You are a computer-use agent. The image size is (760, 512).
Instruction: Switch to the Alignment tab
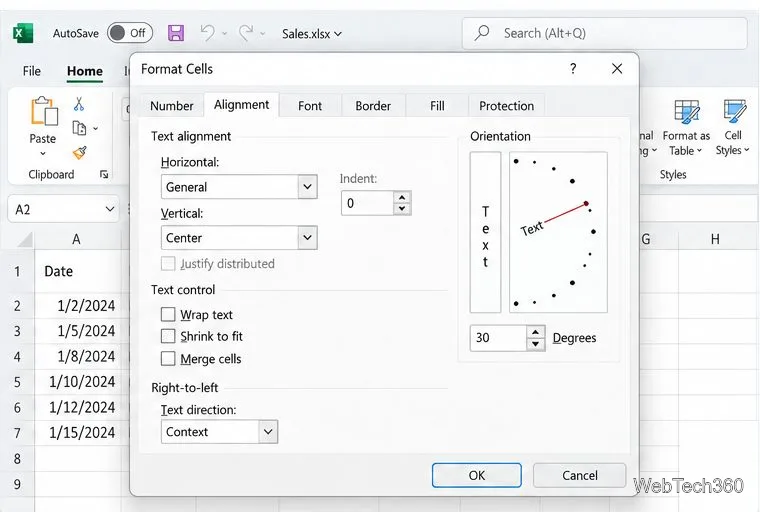point(241,105)
